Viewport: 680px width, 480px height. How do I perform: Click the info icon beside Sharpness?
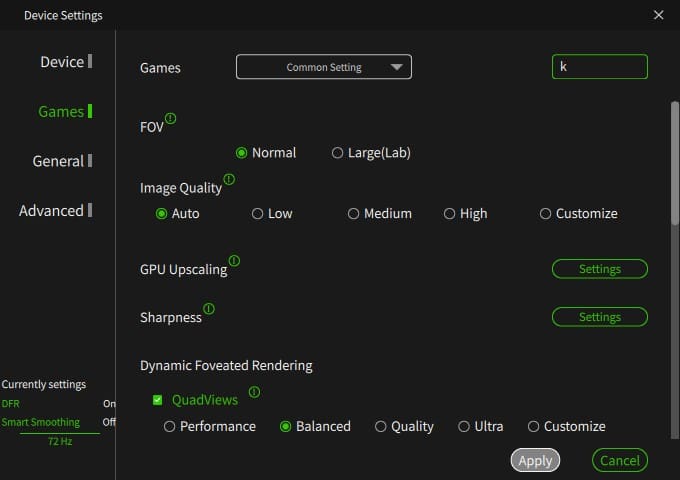pyautogui.click(x=209, y=309)
